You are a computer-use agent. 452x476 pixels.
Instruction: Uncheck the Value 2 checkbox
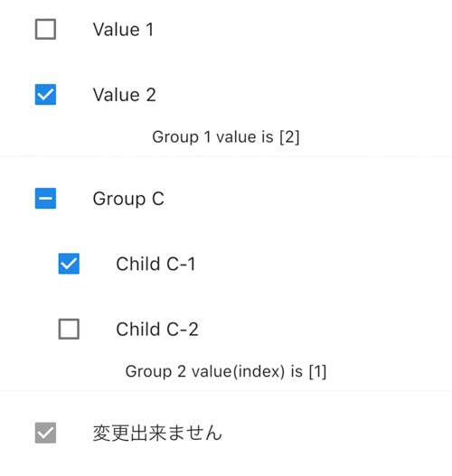coord(45,95)
